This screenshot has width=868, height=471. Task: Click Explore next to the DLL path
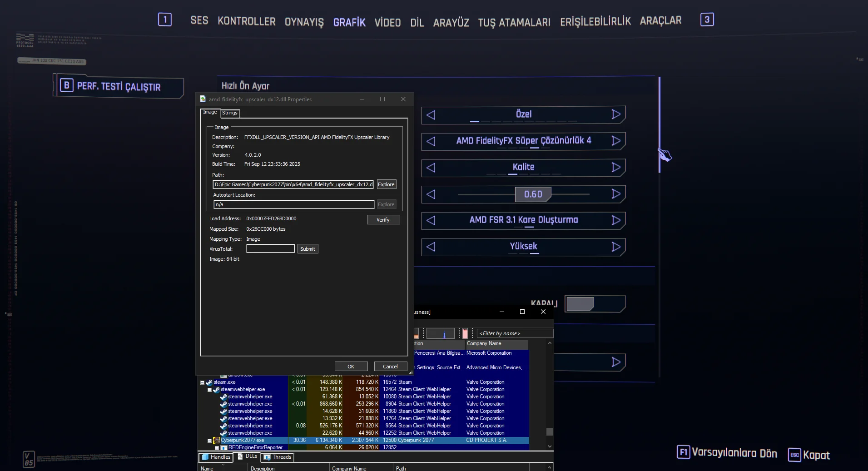[386, 184]
